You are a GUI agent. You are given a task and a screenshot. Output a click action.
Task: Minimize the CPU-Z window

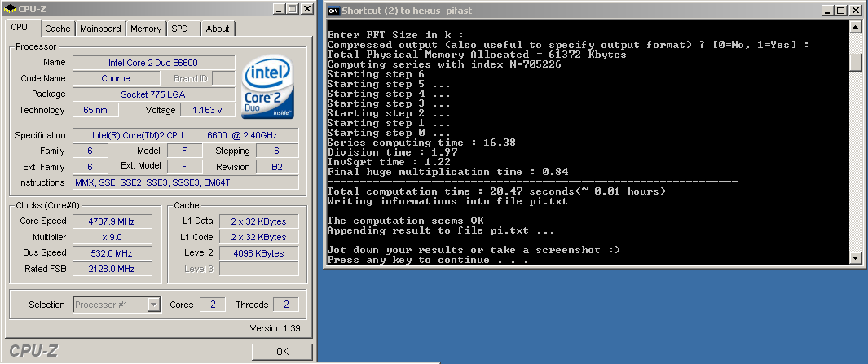pos(279,9)
